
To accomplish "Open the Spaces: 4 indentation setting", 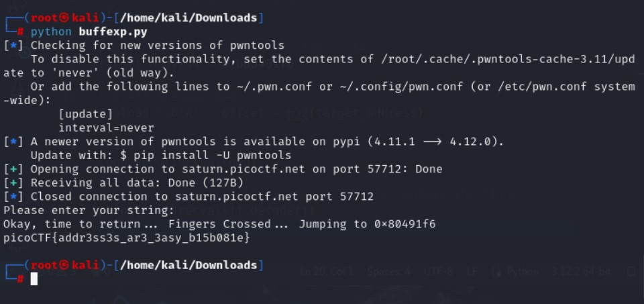I will tap(388, 272).
